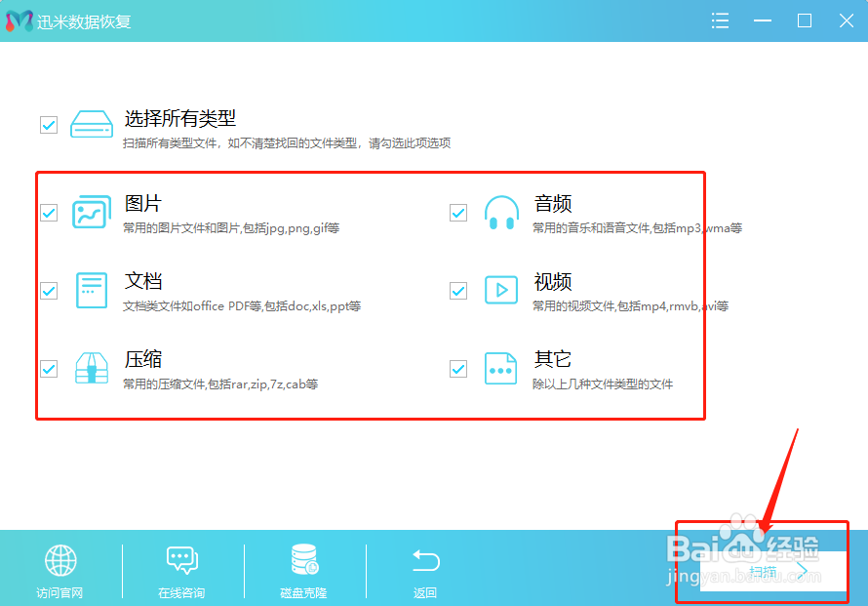Select the 图片 picture type icon
Viewport: 868px width, 606px height.
click(x=91, y=212)
